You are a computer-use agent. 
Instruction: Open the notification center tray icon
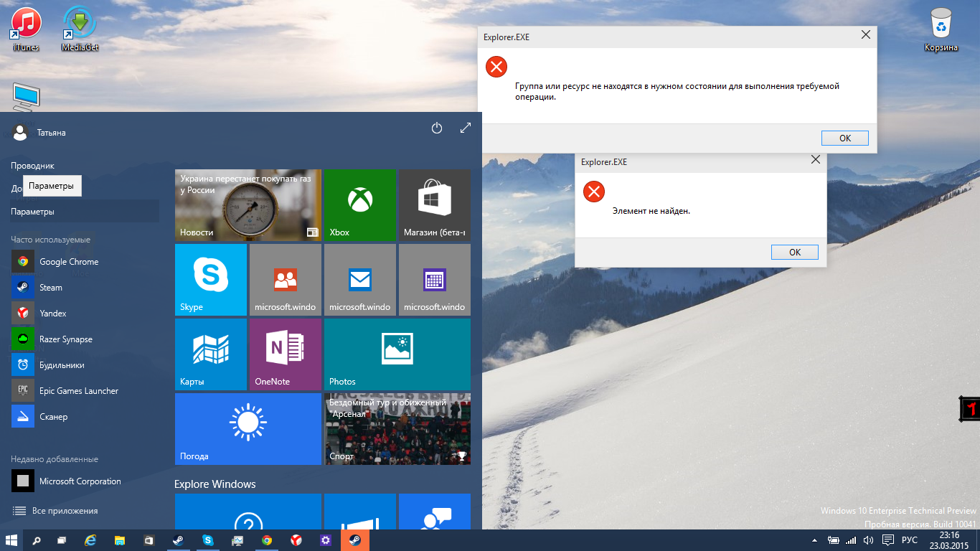tap(887, 540)
